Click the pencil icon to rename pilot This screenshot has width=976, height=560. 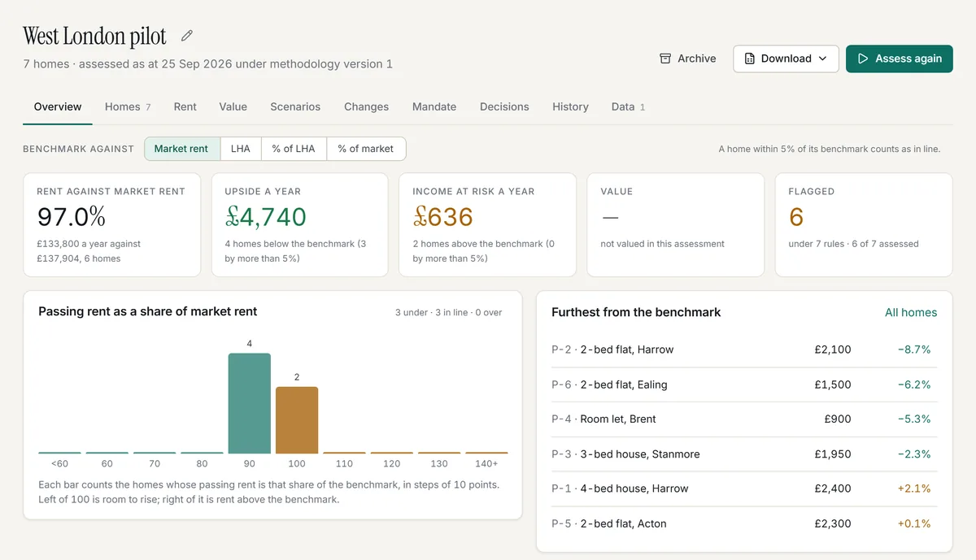click(x=187, y=36)
